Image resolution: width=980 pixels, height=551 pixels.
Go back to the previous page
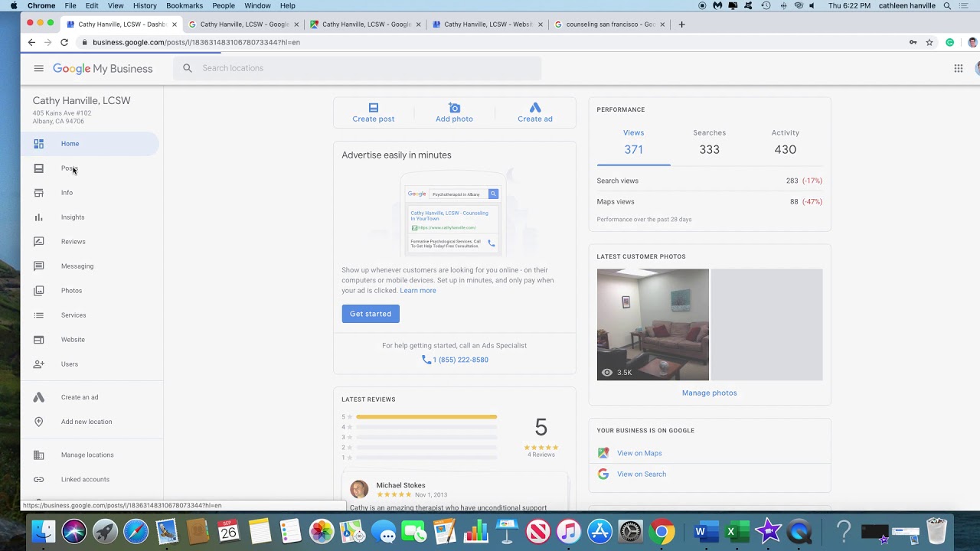point(31,42)
